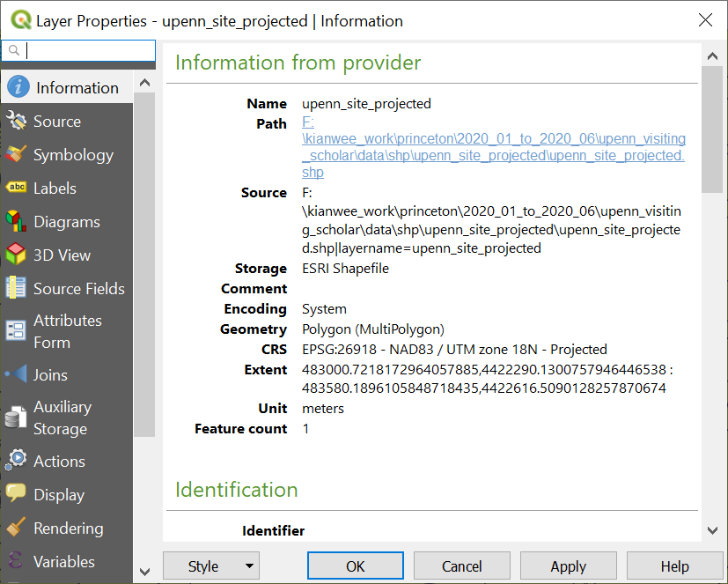Focus the search input field
Image resolution: width=728 pixels, height=584 pixels.
click(x=88, y=51)
